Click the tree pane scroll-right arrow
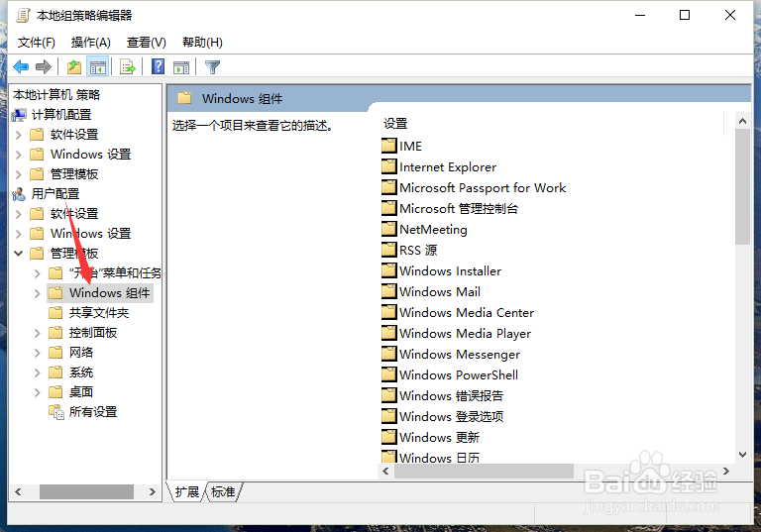The image size is (761, 532). click(153, 491)
